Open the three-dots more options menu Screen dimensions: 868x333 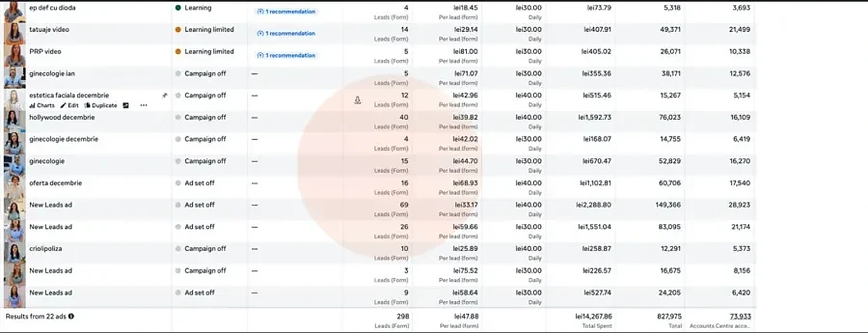tap(143, 105)
